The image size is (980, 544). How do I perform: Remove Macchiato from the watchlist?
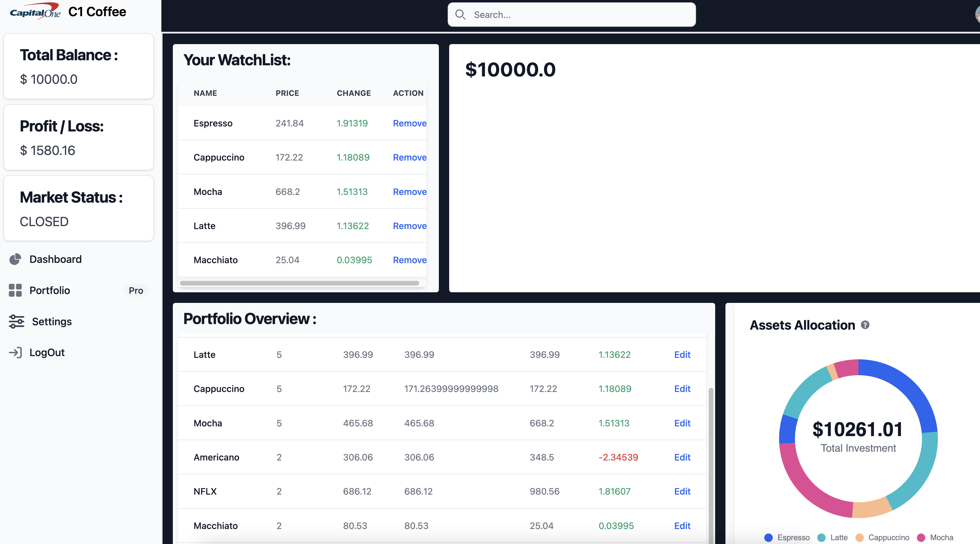coord(409,260)
